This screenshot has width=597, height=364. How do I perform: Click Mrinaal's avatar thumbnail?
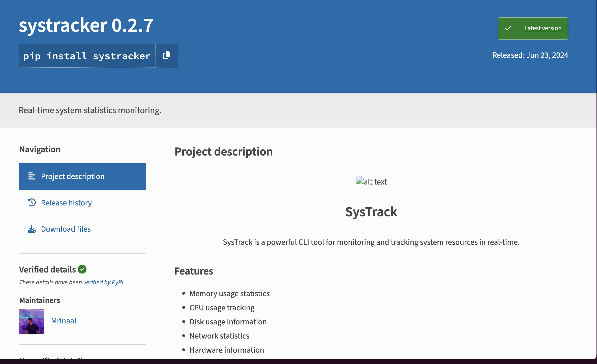tap(32, 321)
